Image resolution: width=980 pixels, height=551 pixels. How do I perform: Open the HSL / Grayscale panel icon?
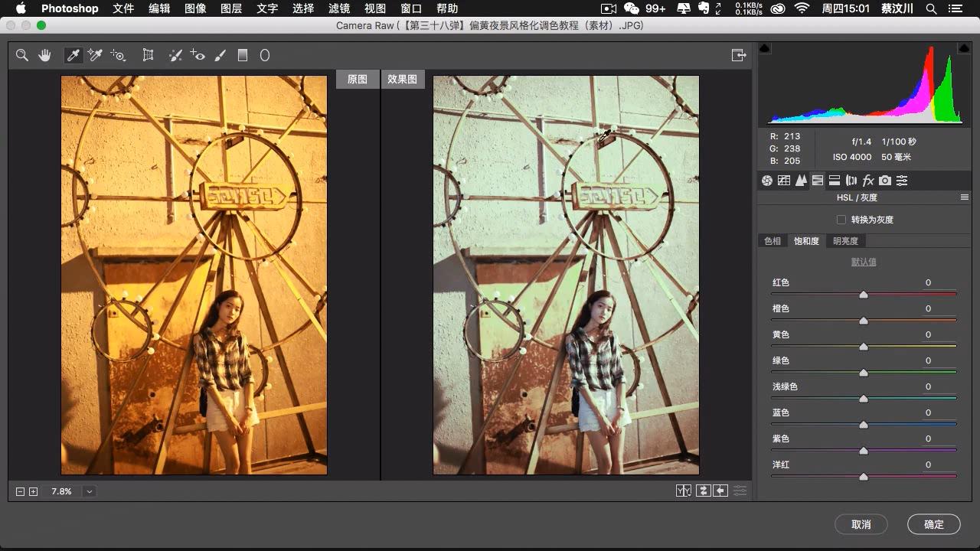click(x=818, y=181)
